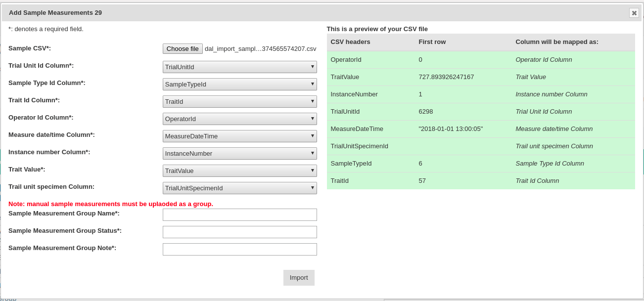
Task: Open the Trial Unit Id Column dropdown
Action: 239,67
